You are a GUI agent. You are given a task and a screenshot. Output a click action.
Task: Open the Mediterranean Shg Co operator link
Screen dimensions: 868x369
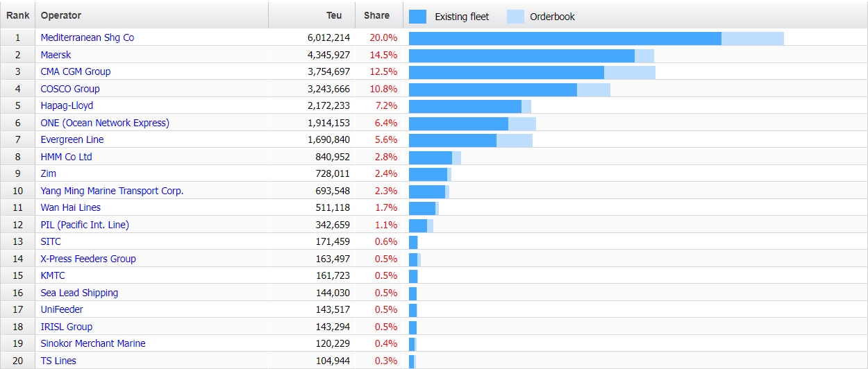point(87,37)
